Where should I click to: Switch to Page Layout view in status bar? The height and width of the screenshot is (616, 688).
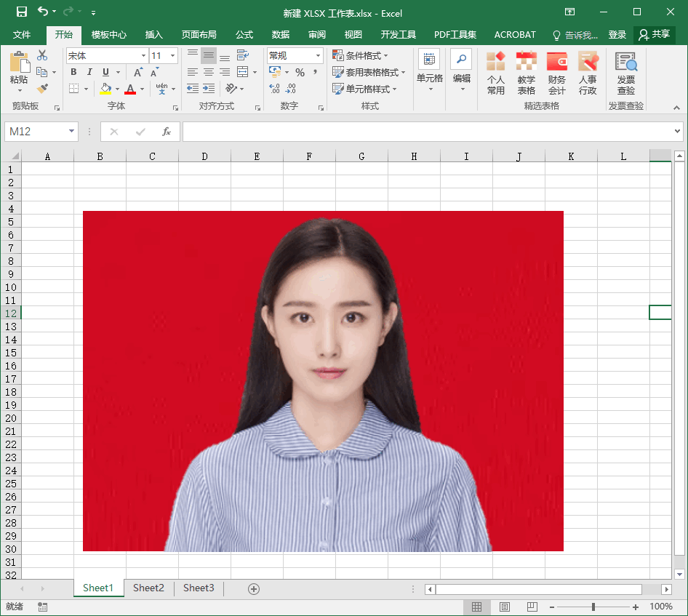coord(505,607)
